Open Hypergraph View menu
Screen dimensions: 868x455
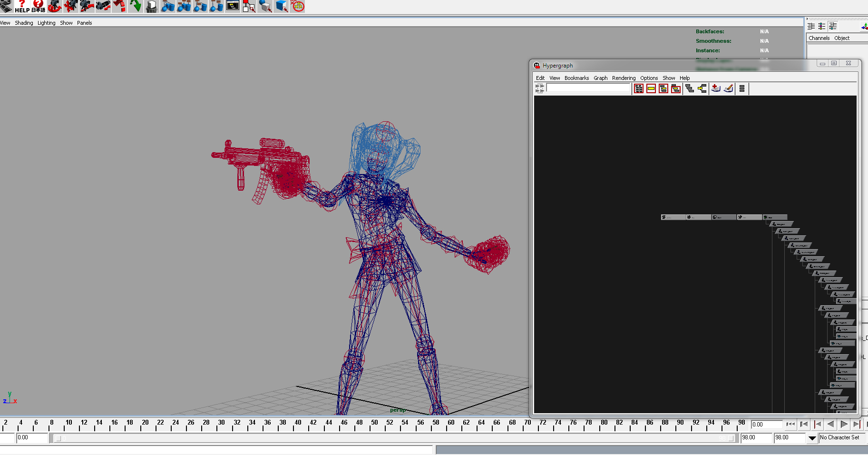pos(555,78)
